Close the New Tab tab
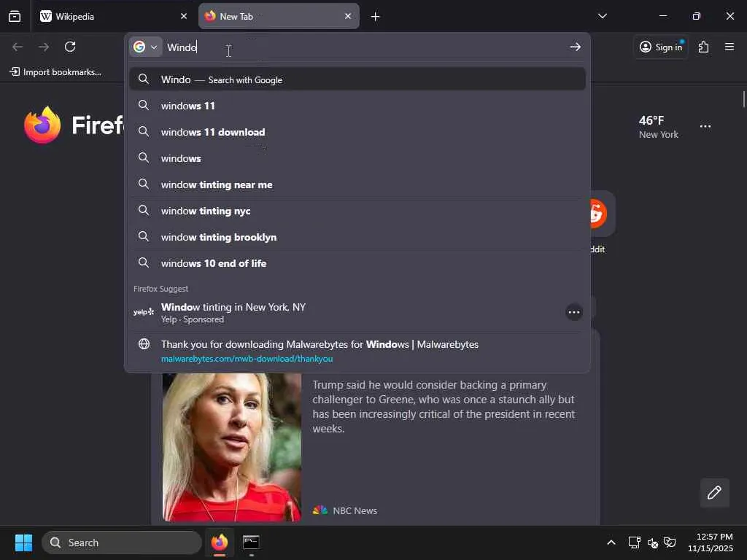 click(x=348, y=16)
